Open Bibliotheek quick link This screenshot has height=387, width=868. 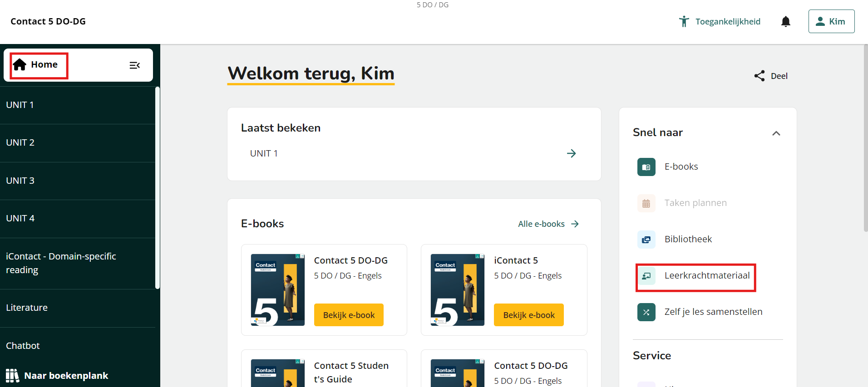pos(688,239)
